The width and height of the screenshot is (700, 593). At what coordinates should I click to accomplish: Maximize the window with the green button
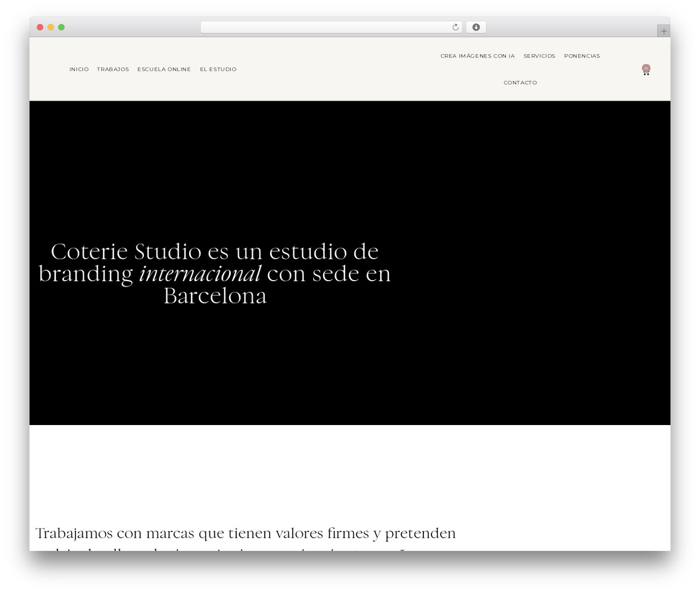tap(61, 27)
